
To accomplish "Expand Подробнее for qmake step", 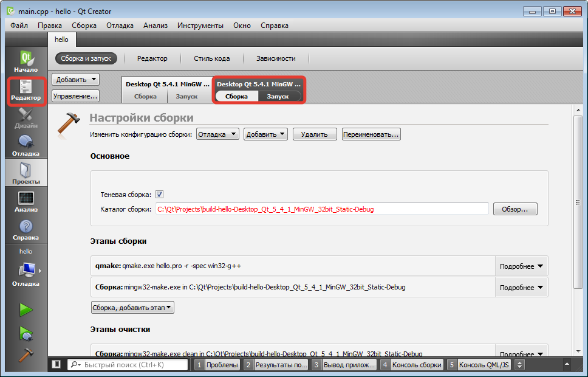I will pos(521,266).
